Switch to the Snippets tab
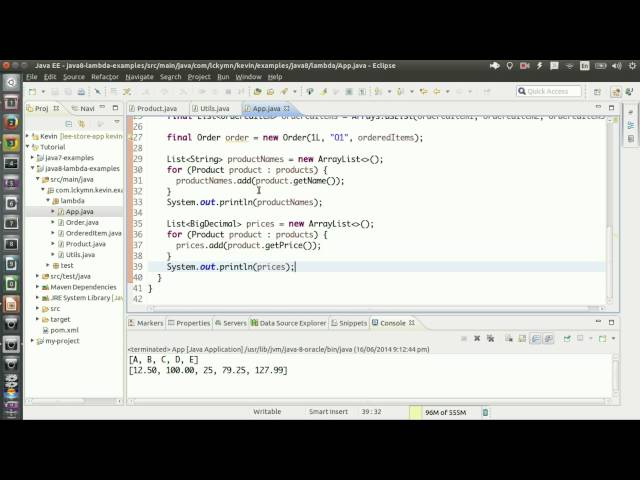The image size is (640, 480). pos(349,323)
